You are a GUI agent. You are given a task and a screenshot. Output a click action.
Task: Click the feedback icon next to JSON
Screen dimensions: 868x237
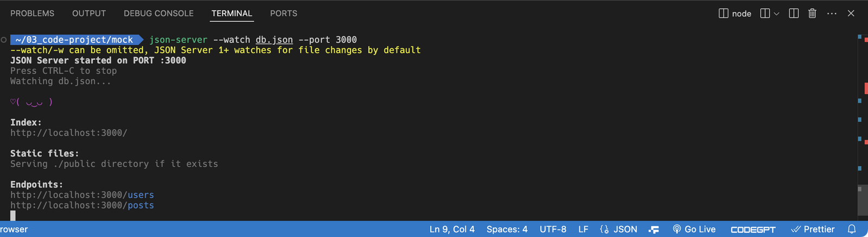tap(654, 229)
